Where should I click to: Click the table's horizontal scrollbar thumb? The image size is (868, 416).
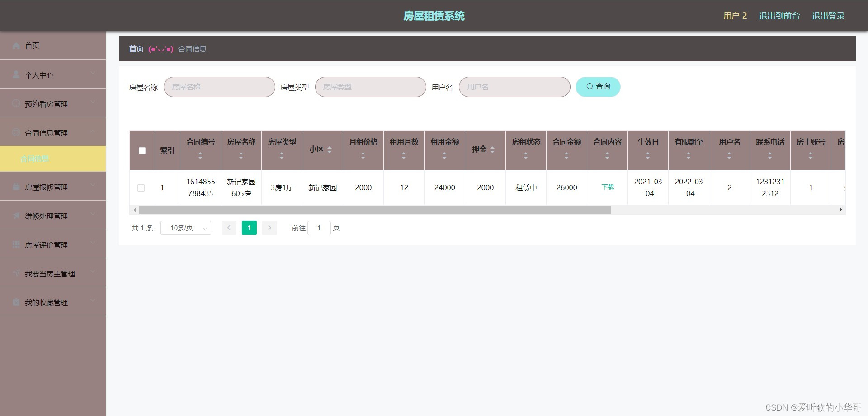pos(375,210)
